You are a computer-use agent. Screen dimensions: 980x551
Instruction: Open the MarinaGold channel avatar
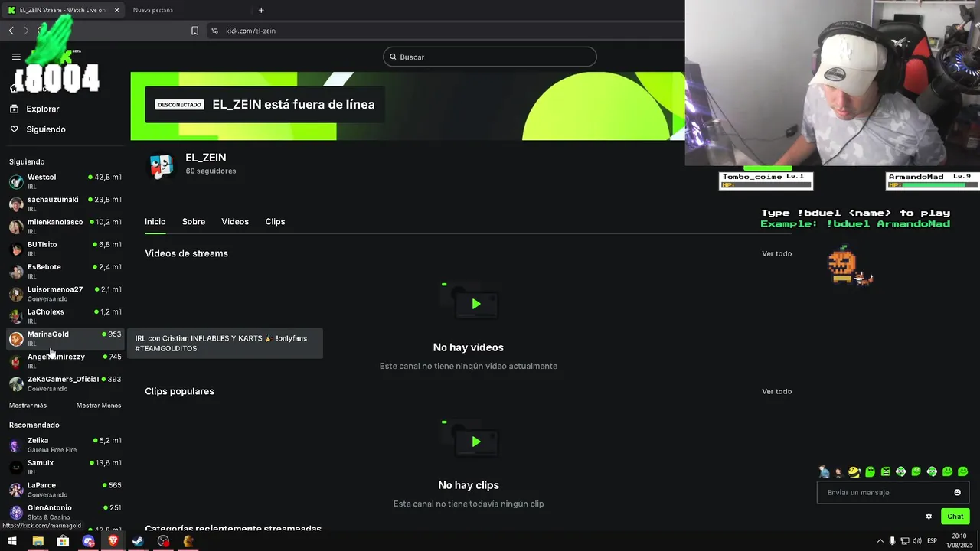pos(16,339)
